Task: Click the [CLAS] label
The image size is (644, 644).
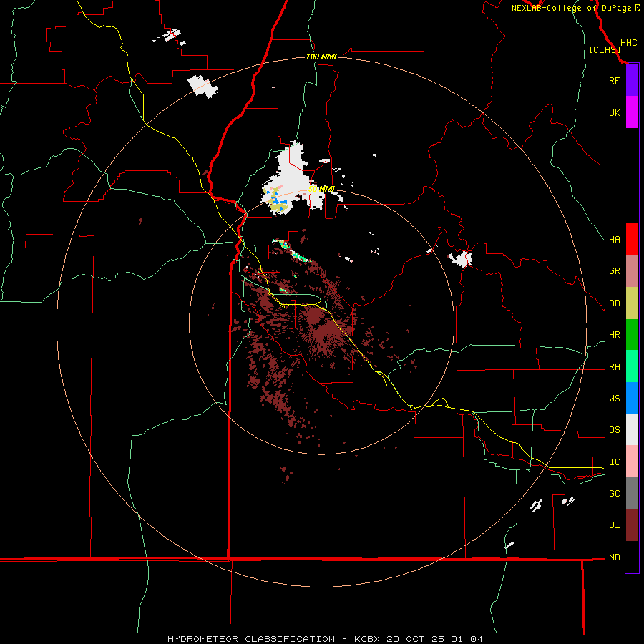Action: point(605,49)
